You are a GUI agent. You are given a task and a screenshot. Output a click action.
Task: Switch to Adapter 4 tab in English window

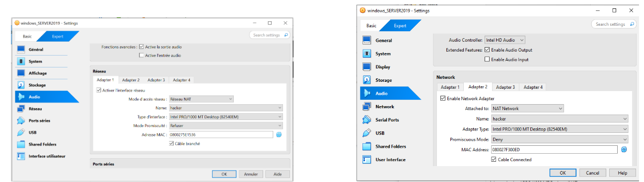[x=532, y=87]
